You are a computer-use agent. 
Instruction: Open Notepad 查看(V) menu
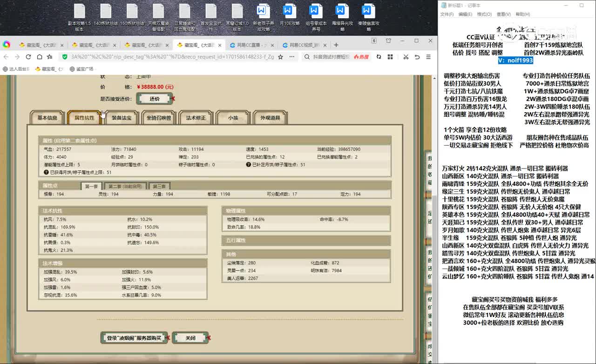point(503,14)
